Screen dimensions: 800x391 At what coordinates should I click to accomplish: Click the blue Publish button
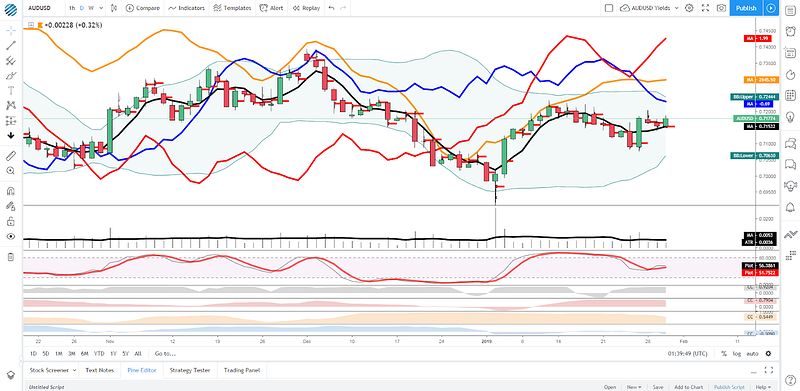click(x=746, y=8)
